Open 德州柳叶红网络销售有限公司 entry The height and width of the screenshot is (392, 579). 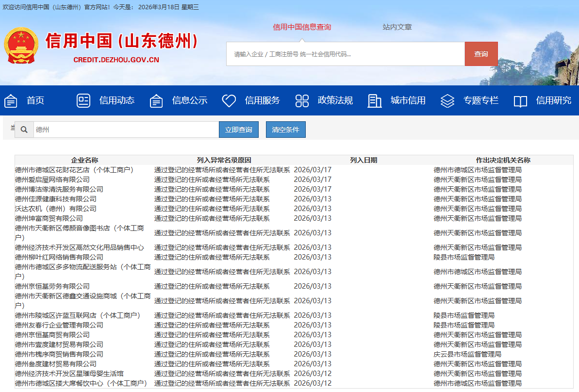(59, 257)
